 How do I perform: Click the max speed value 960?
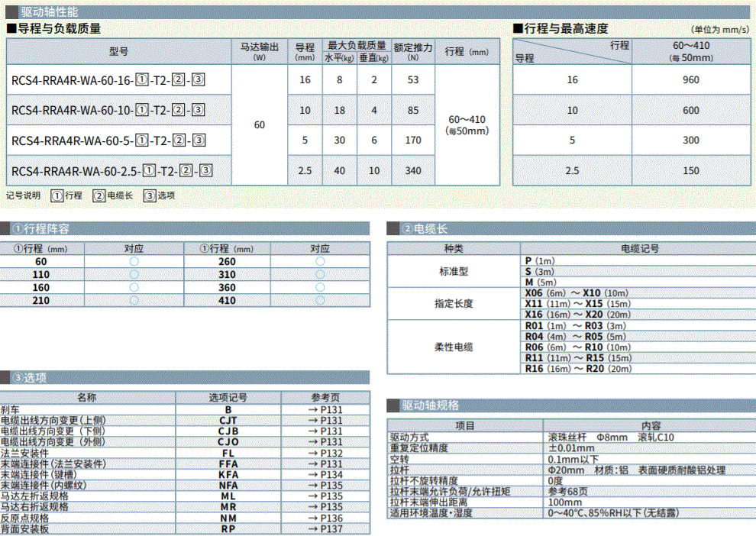click(x=691, y=80)
